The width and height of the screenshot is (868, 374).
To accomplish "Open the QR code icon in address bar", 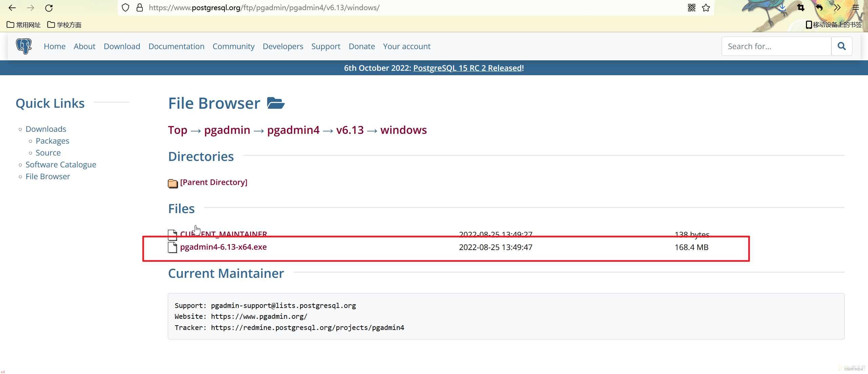I will click(692, 8).
